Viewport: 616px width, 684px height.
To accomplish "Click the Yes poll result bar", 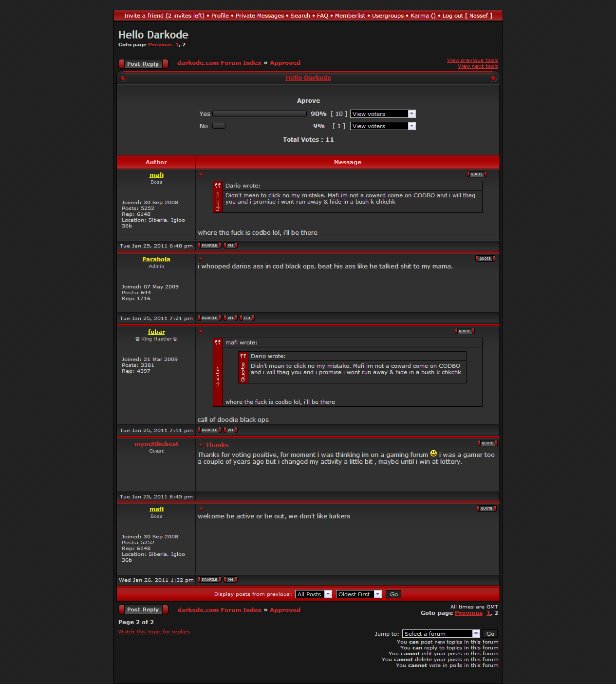I will tap(260, 114).
